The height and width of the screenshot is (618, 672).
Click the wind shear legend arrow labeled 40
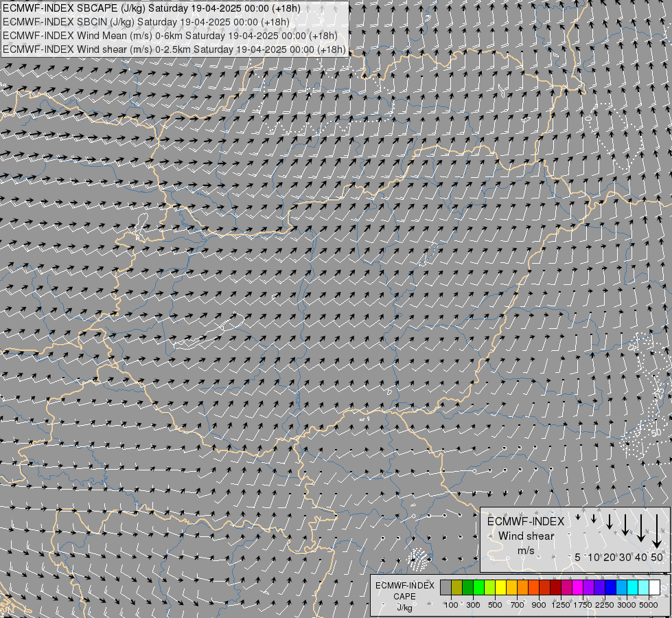click(641, 528)
